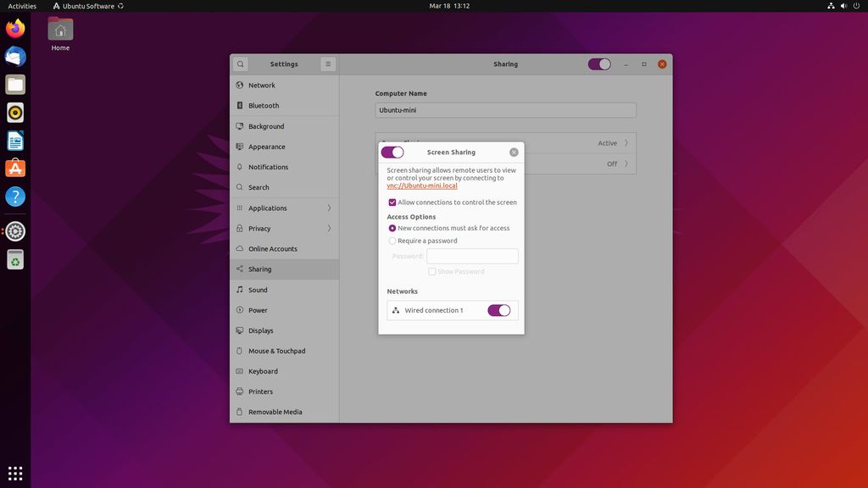The width and height of the screenshot is (868, 488).
Task: Select the Require a password option
Action: coord(392,241)
